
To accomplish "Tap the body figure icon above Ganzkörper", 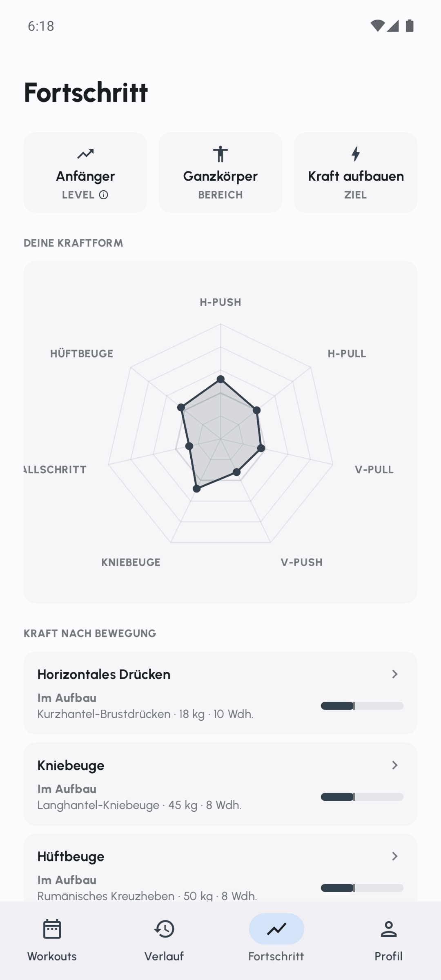I will [220, 154].
